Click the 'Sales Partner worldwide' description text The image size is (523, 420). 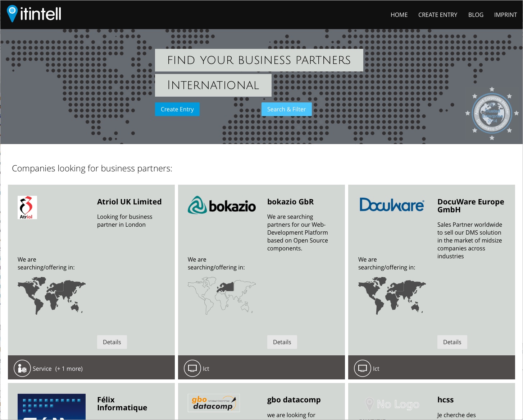click(x=470, y=240)
